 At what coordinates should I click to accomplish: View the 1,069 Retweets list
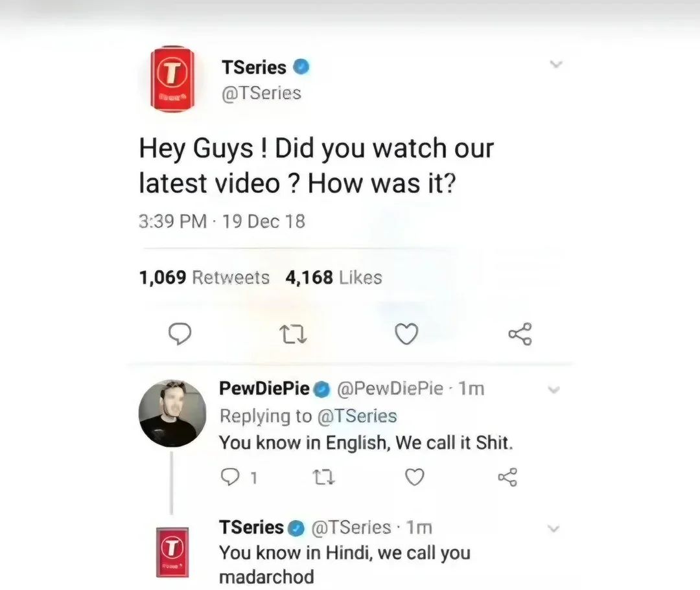(204, 277)
